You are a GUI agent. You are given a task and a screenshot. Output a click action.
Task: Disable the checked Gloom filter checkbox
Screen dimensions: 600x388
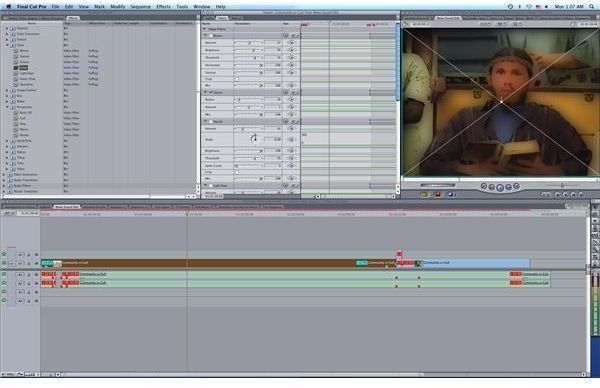click(211, 92)
